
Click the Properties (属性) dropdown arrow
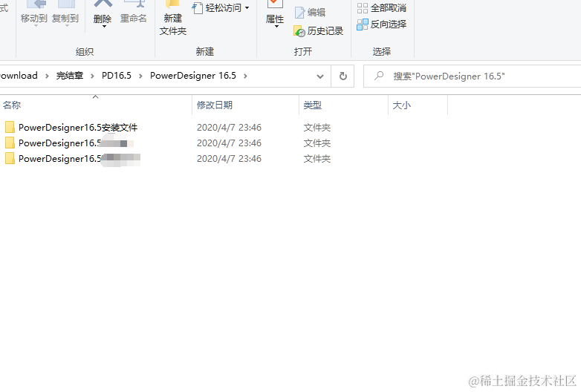(276, 26)
